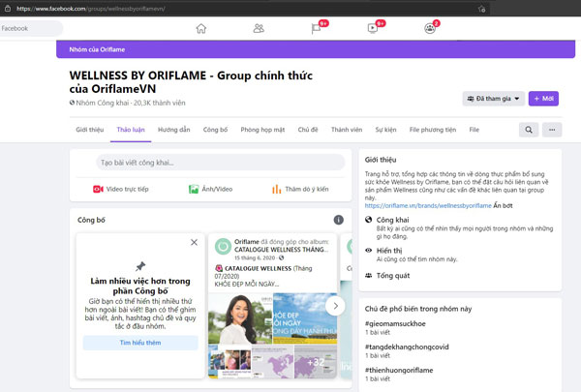Click the globe icon next to Công khai
The height and width of the screenshot is (392, 581).
coord(368,220)
